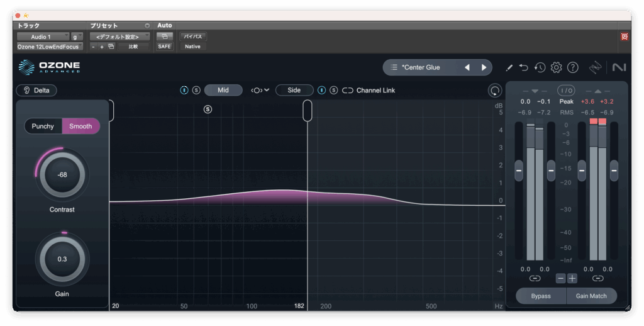Click the Bypass button in meter panel
Image resolution: width=644 pixels, height=326 pixels.
coord(540,296)
